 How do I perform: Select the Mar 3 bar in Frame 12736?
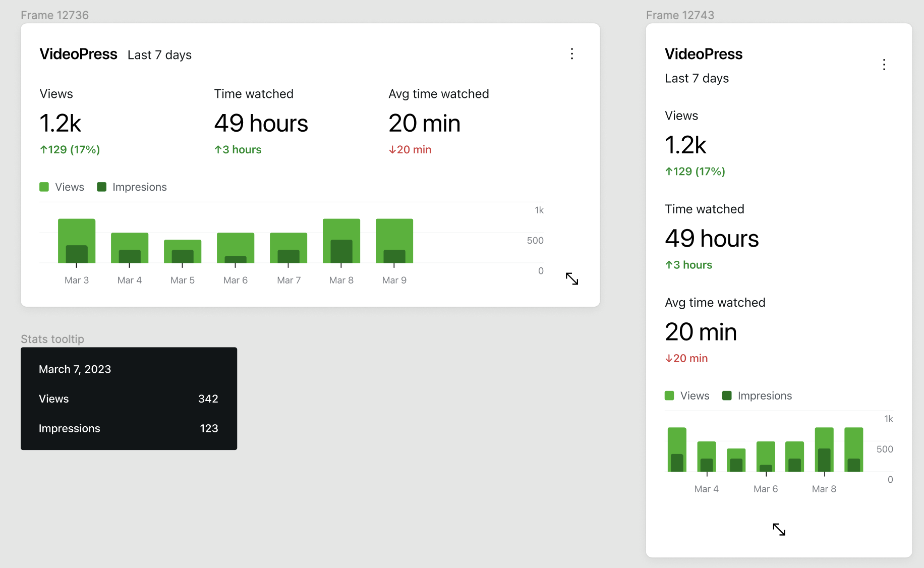click(x=77, y=241)
